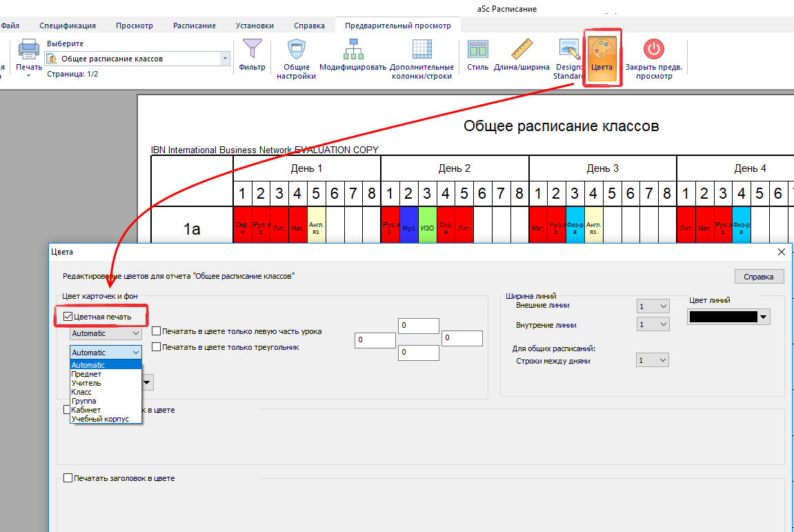Switch to the Расписание tab
This screenshot has height=532, width=794.
click(195, 26)
